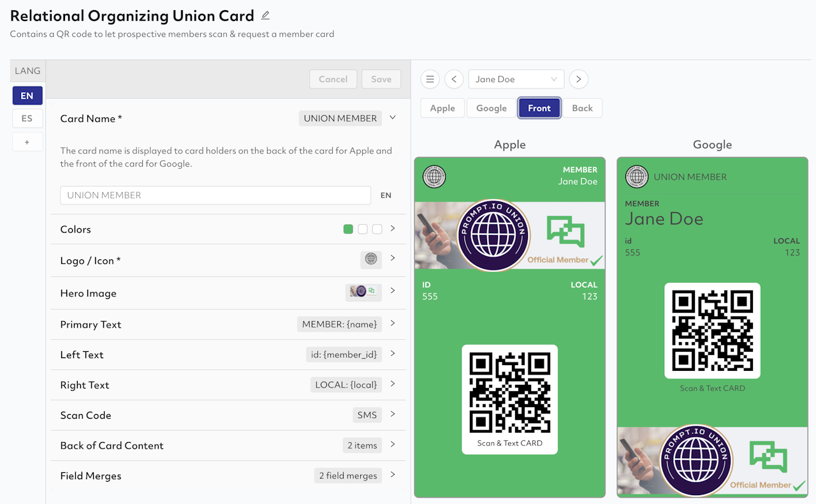Select the green primary color swatch
Viewport: 816px width, 504px height.
point(348,229)
